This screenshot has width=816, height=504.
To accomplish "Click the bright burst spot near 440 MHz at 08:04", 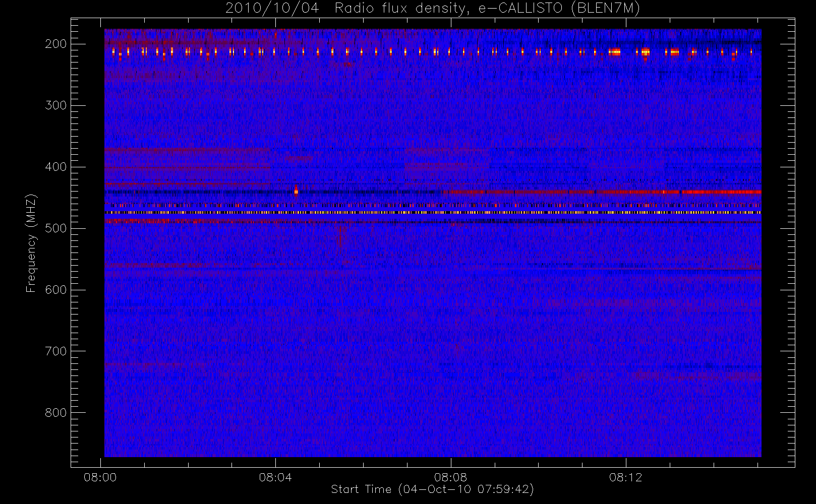I will [x=296, y=190].
